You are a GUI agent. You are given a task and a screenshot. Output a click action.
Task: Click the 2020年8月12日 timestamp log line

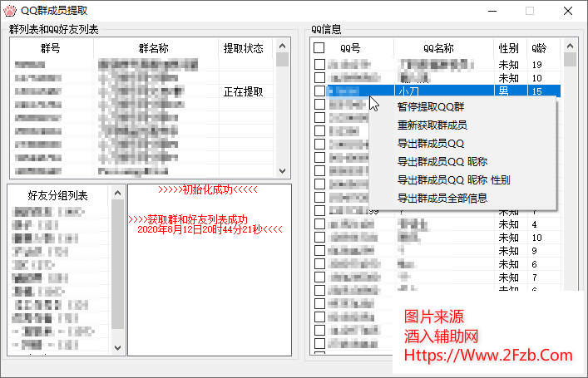(210, 229)
